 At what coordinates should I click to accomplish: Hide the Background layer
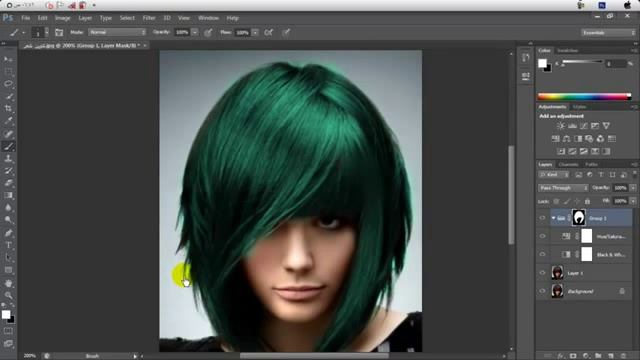point(542,291)
